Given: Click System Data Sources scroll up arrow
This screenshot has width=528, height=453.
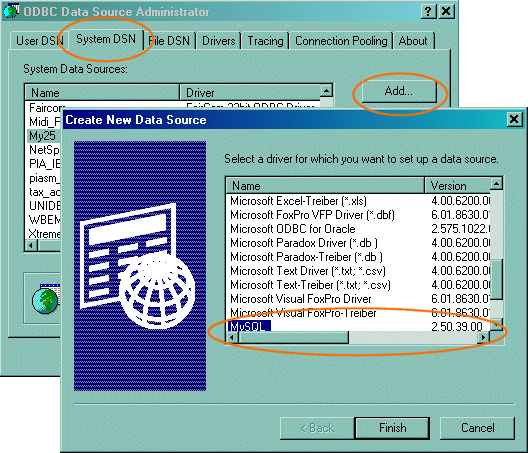Looking at the screenshot, I should click(x=326, y=91).
